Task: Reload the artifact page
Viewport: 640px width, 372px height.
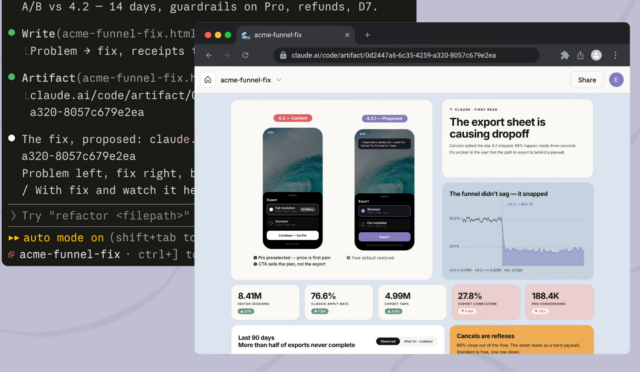Action: click(245, 55)
